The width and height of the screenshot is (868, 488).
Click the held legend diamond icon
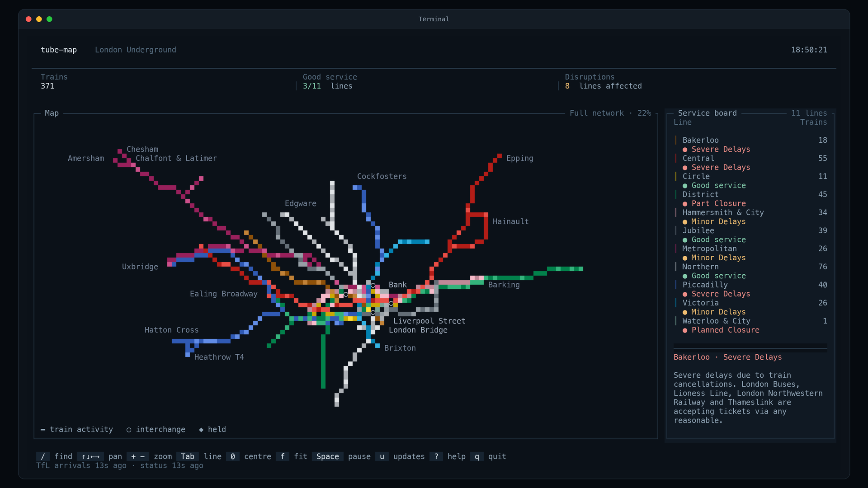(x=201, y=430)
